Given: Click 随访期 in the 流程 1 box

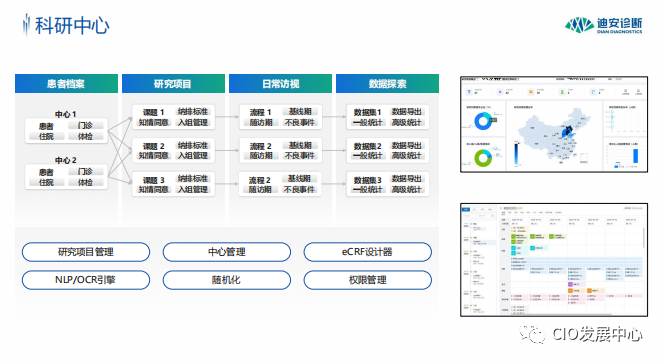Looking at the screenshot, I should (x=261, y=122).
